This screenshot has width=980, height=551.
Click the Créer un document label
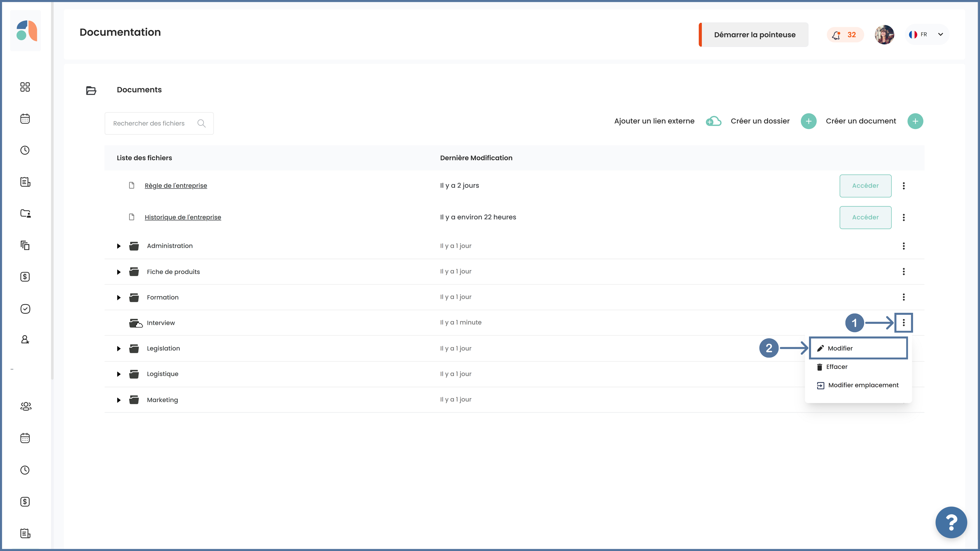(x=861, y=121)
